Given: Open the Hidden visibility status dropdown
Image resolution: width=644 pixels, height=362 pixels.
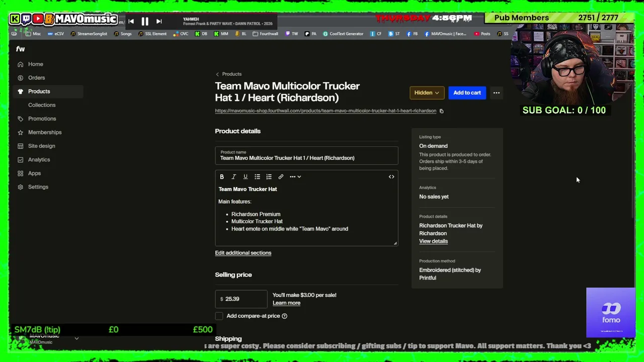Looking at the screenshot, I should (427, 93).
